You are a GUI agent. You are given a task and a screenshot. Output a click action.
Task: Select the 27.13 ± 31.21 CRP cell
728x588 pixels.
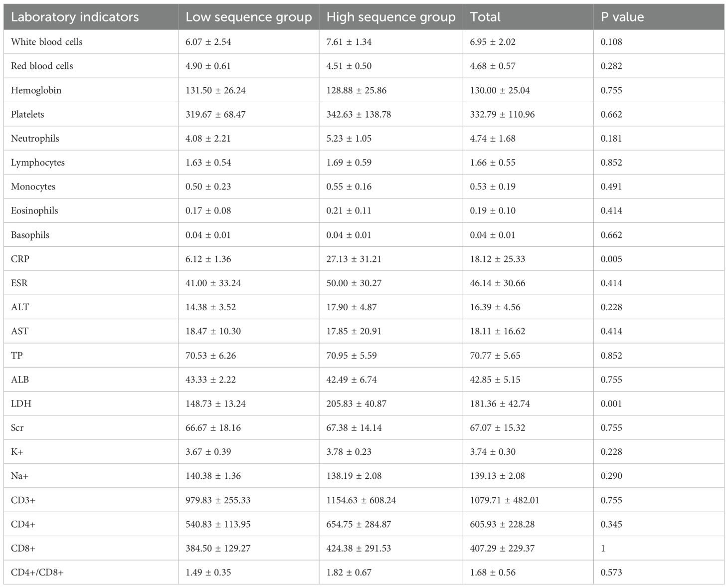pos(354,259)
